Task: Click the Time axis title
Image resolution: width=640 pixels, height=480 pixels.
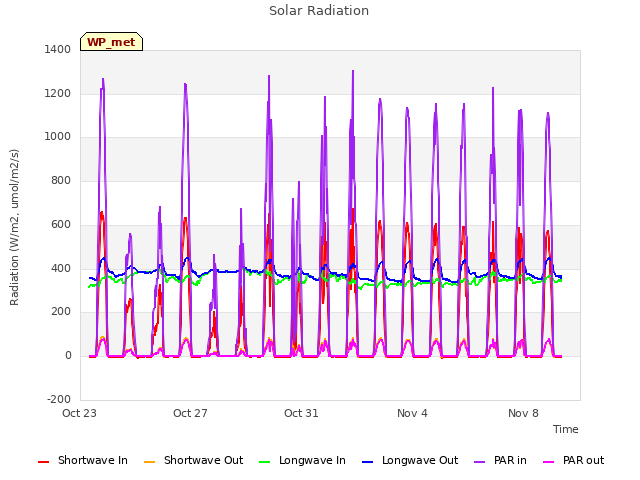Action: (x=566, y=429)
